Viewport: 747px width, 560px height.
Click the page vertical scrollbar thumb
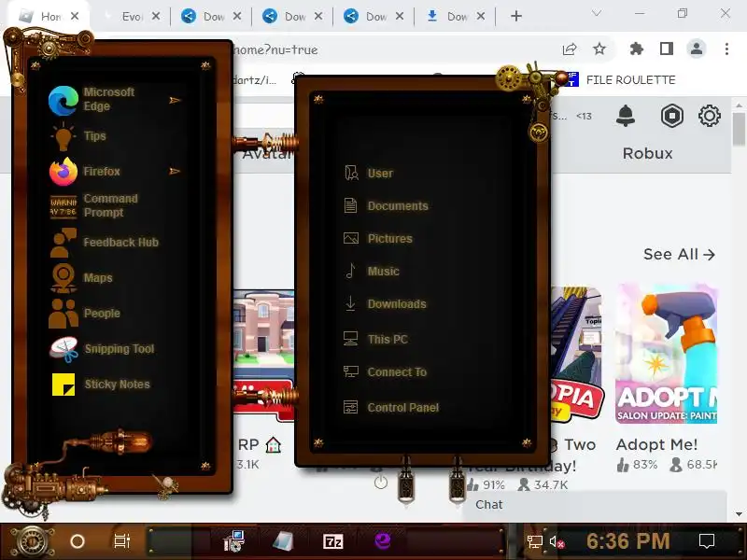[739, 129]
